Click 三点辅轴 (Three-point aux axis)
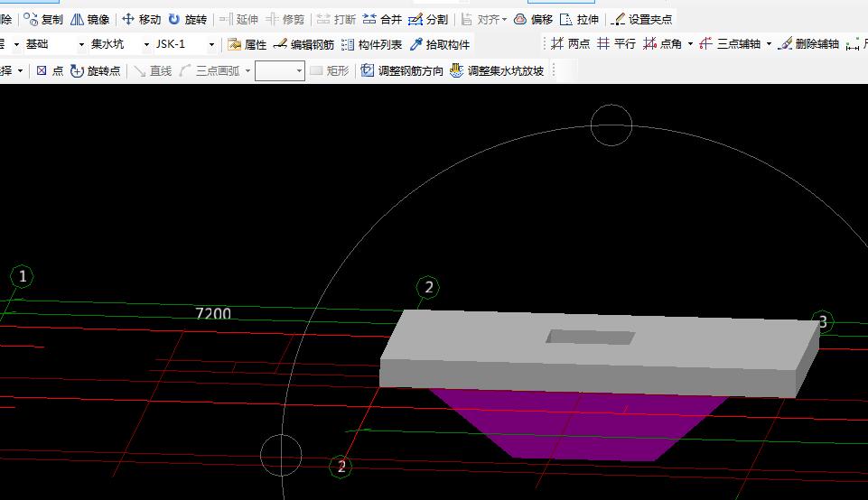This screenshot has width=868, height=500. pyautogui.click(x=730, y=43)
